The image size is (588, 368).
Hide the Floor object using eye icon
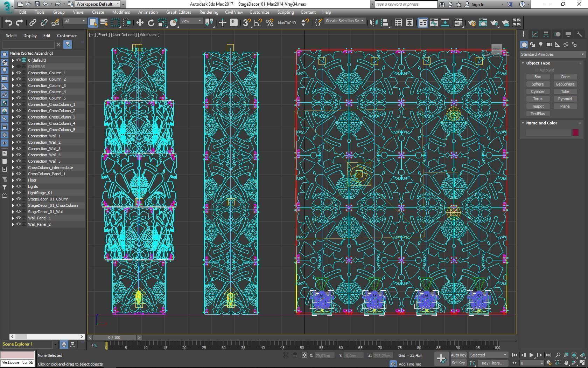tap(19, 180)
